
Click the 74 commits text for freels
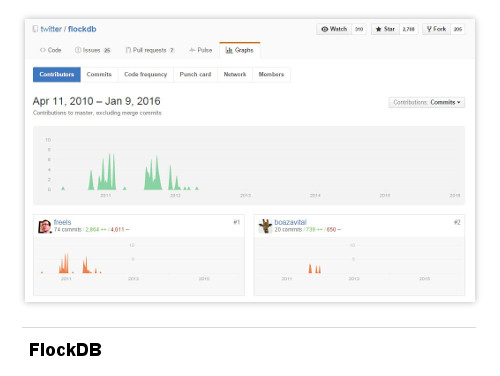click(68, 230)
